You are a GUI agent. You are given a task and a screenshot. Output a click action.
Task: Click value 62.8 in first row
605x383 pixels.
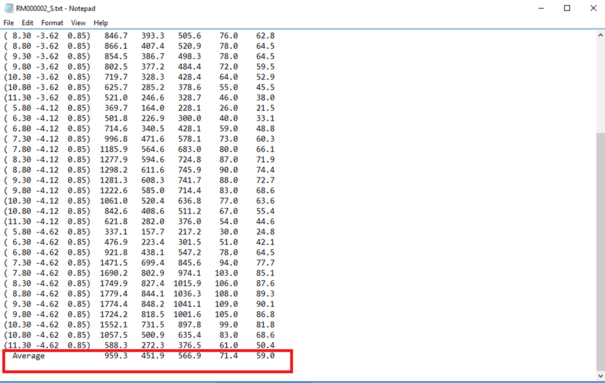(x=265, y=35)
